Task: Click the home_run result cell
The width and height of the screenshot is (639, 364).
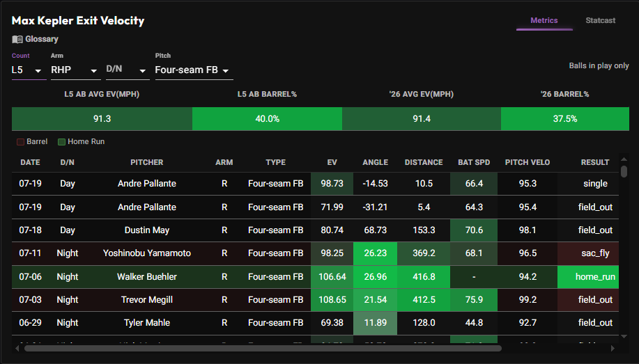Action: click(588, 277)
